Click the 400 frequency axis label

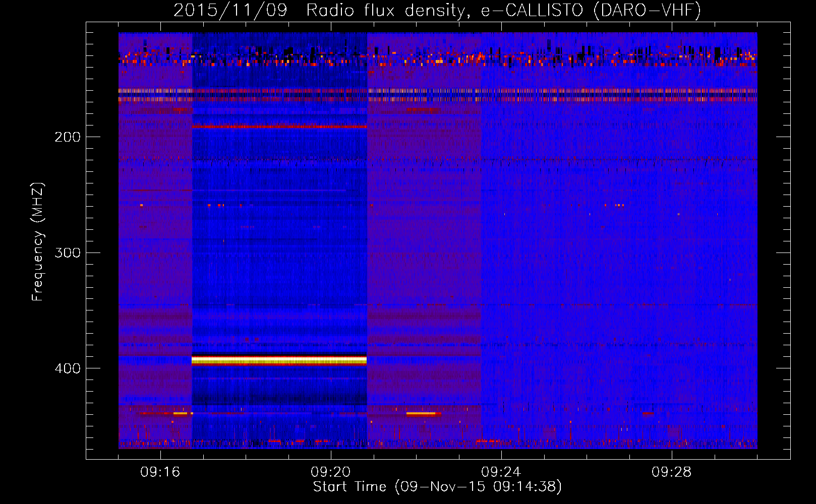(68, 368)
